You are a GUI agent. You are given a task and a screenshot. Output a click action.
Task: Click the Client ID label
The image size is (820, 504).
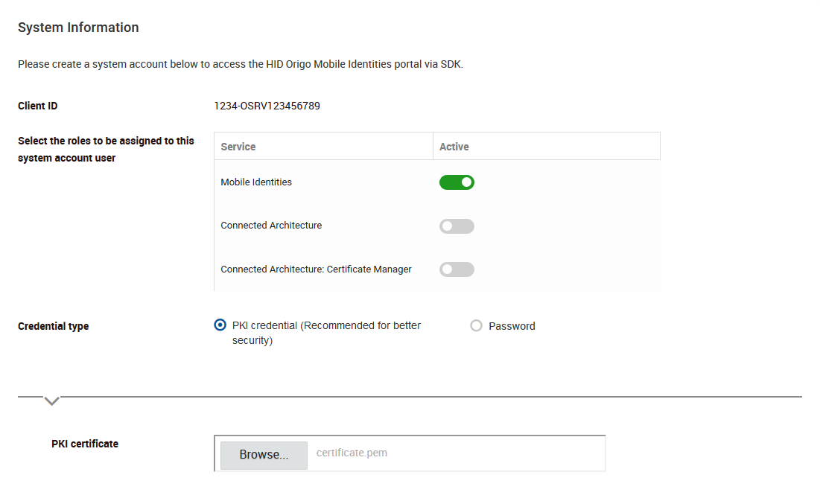click(x=37, y=106)
